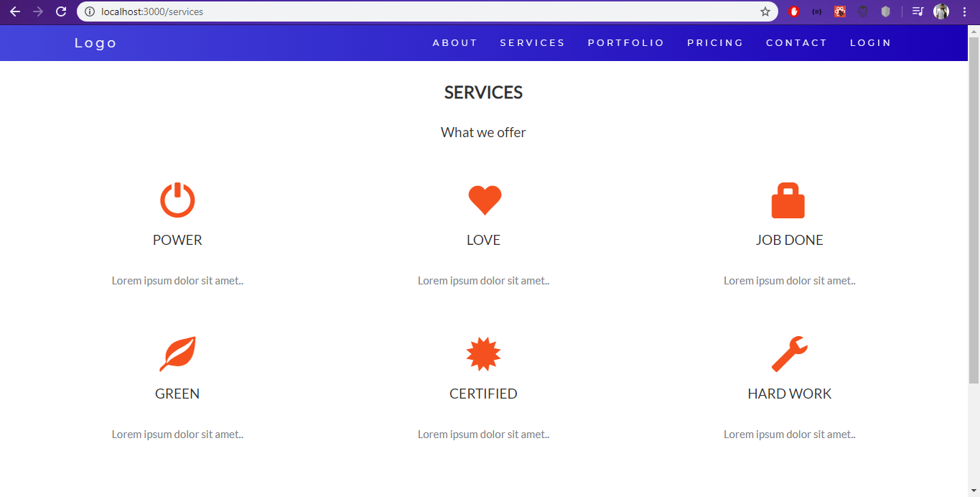Click the browser profile avatar icon

(x=941, y=11)
